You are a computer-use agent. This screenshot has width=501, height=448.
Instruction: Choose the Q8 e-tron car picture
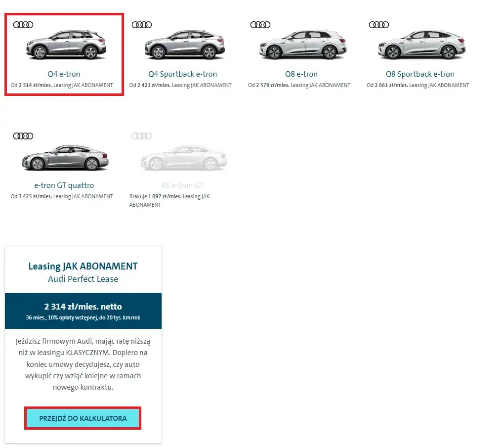[302, 45]
